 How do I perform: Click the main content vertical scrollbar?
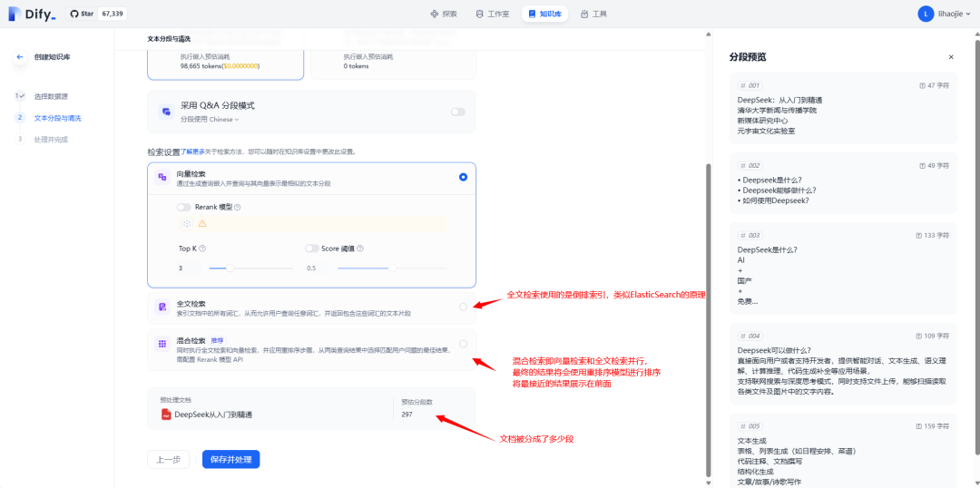point(708,320)
